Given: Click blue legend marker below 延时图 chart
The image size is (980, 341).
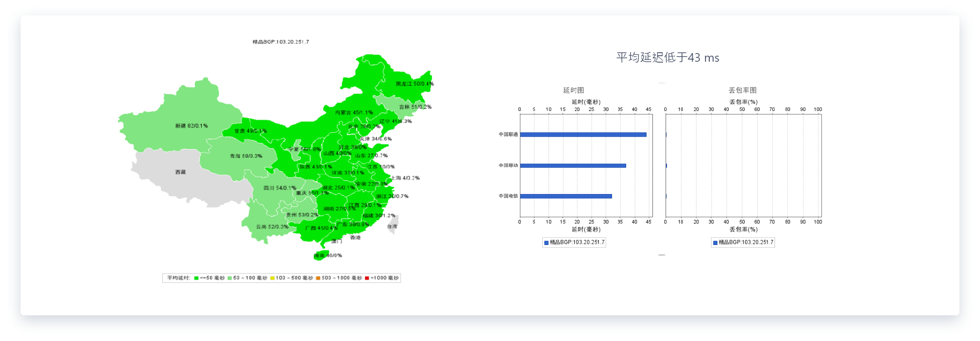Looking at the screenshot, I should click(546, 243).
